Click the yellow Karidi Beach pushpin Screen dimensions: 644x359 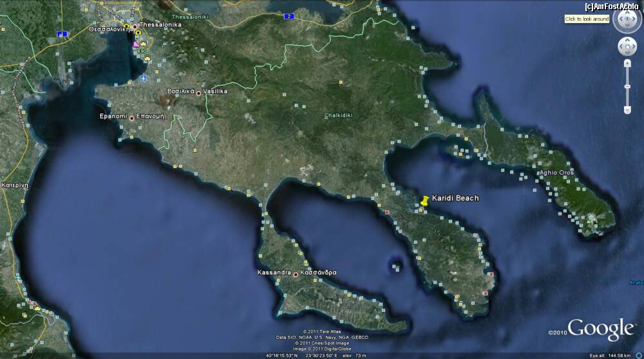click(424, 201)
